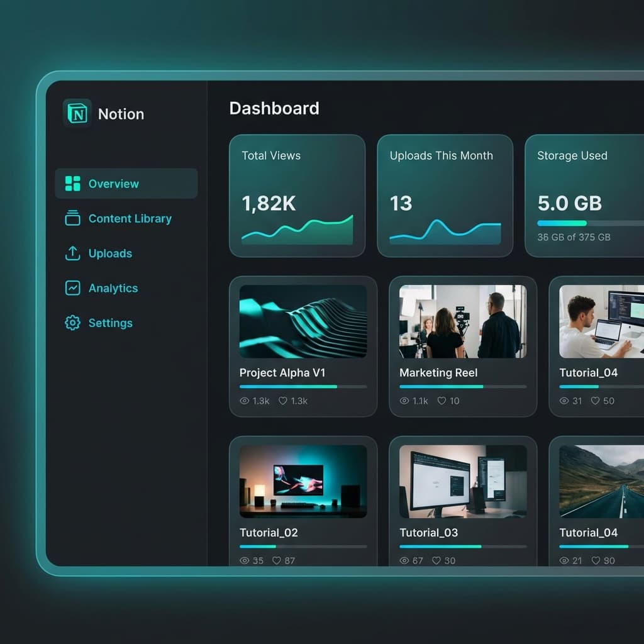Click the Storage Used progress bar
This screenshot has height=644, width=644.
590,223
